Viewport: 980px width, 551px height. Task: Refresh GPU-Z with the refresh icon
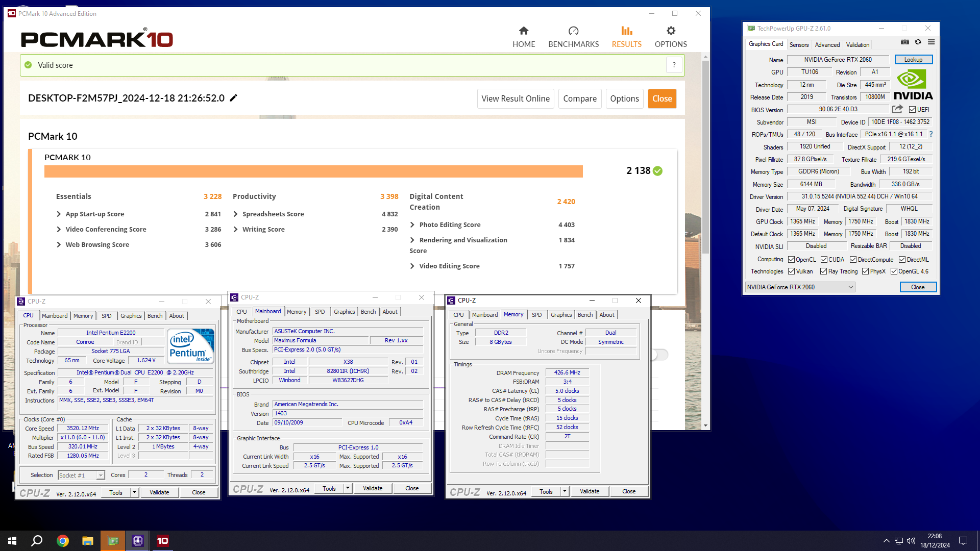[x=918, y=42]
